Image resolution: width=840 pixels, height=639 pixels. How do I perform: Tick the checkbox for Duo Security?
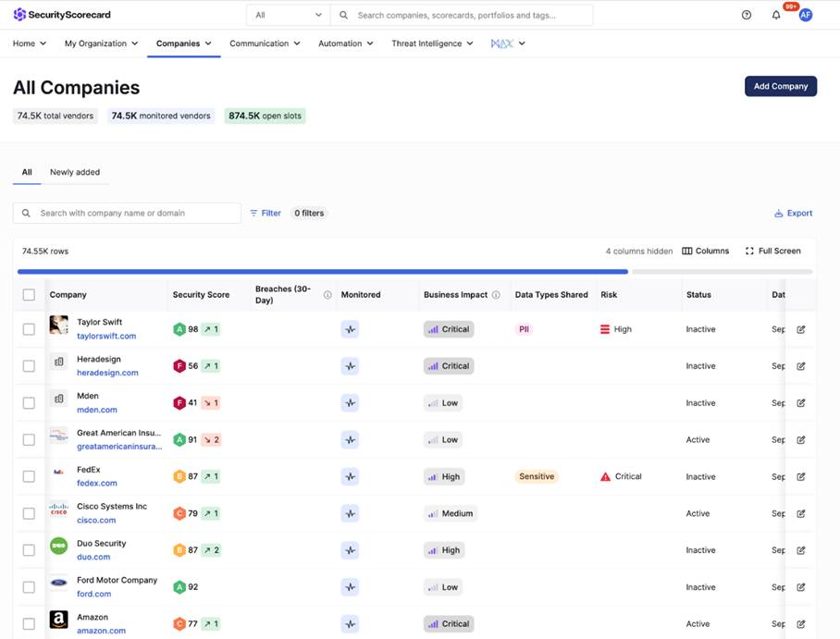(29, 550)
